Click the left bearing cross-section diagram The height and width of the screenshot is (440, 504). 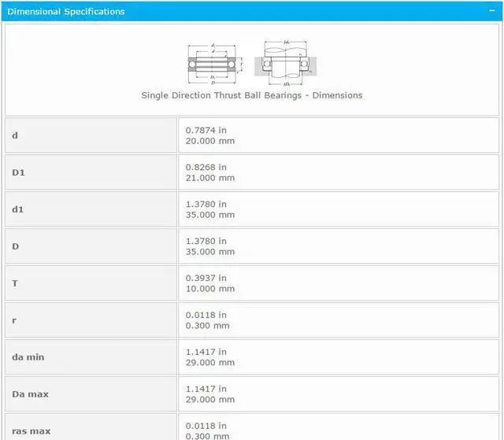pos(215,64)
